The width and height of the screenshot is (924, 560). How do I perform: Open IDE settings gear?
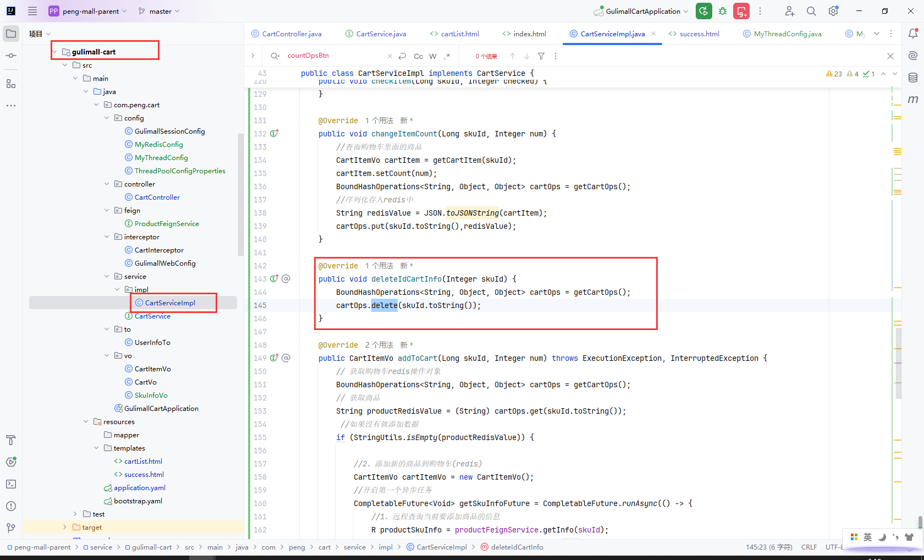[x=833, y=11]
